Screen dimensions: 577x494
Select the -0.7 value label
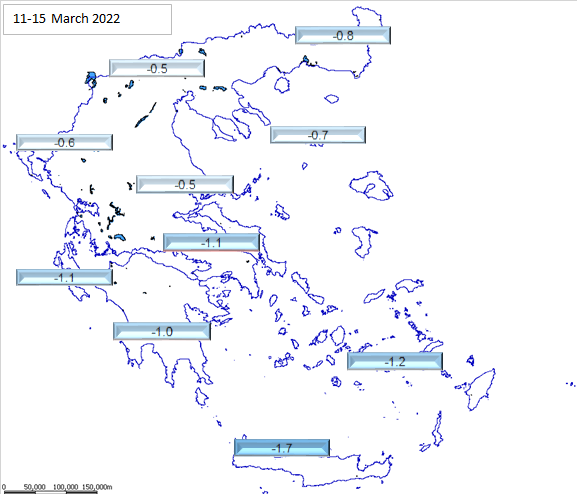(318, 135)
